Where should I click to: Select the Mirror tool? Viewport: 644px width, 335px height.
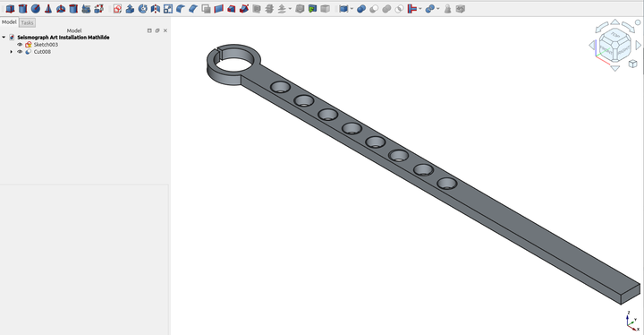click(156, 9)
